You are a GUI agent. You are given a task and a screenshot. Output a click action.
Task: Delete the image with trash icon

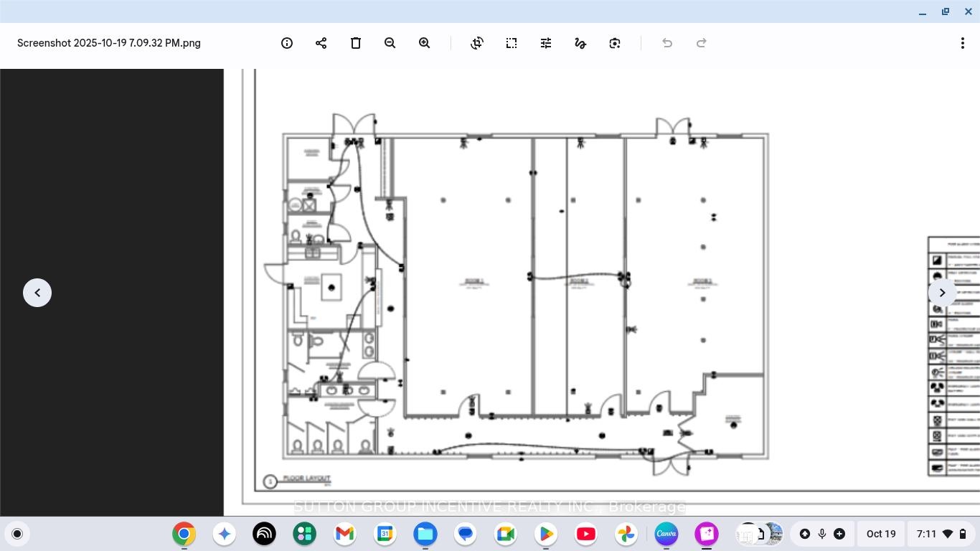356,43
